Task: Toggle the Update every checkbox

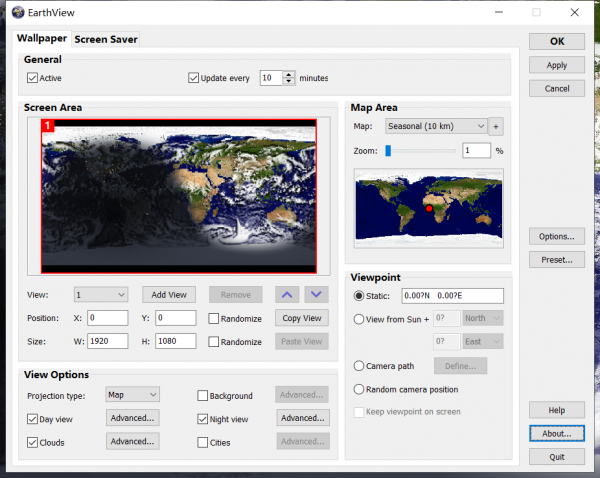Action: point(194,78)
